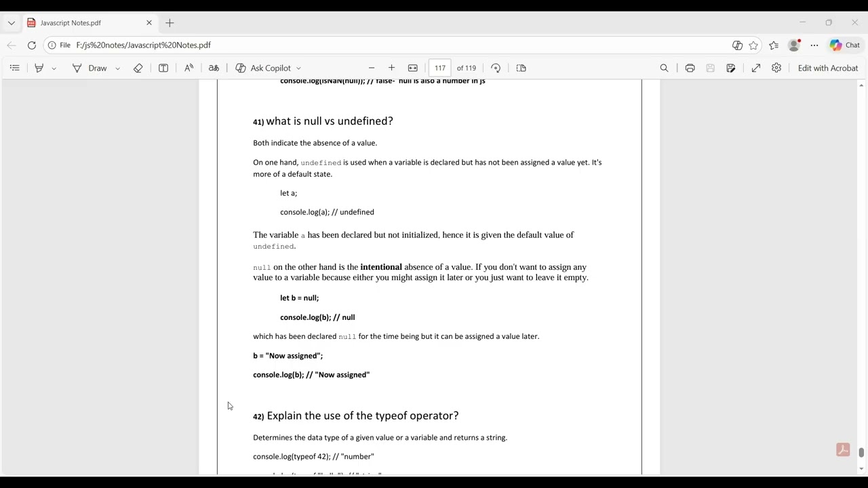The width and height of the screenshot is (868, 488).
Task: Open Settings and more menu
Action: [814, 45]
